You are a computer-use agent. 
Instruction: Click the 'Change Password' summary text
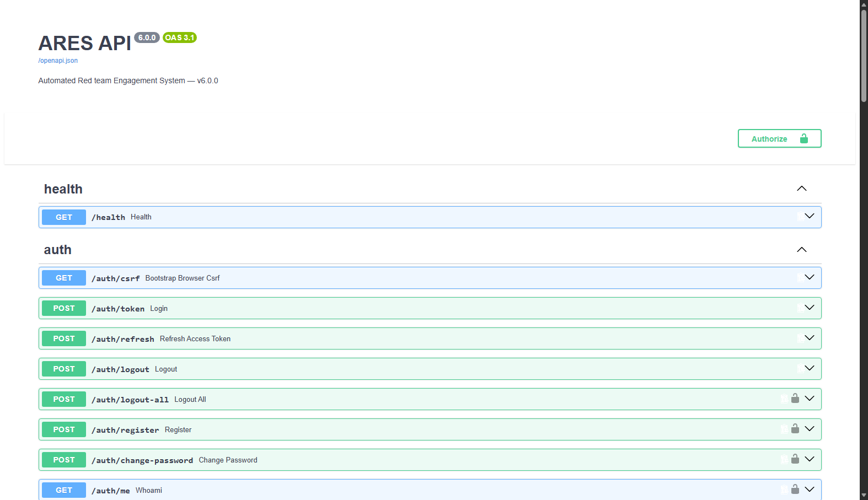(x=228, y=460)
